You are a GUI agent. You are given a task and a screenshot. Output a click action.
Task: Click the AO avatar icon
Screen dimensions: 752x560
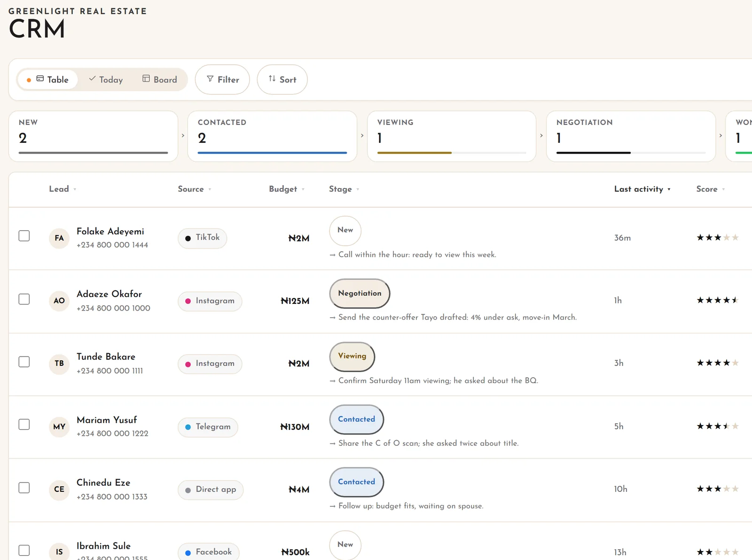tap(59, 301)
